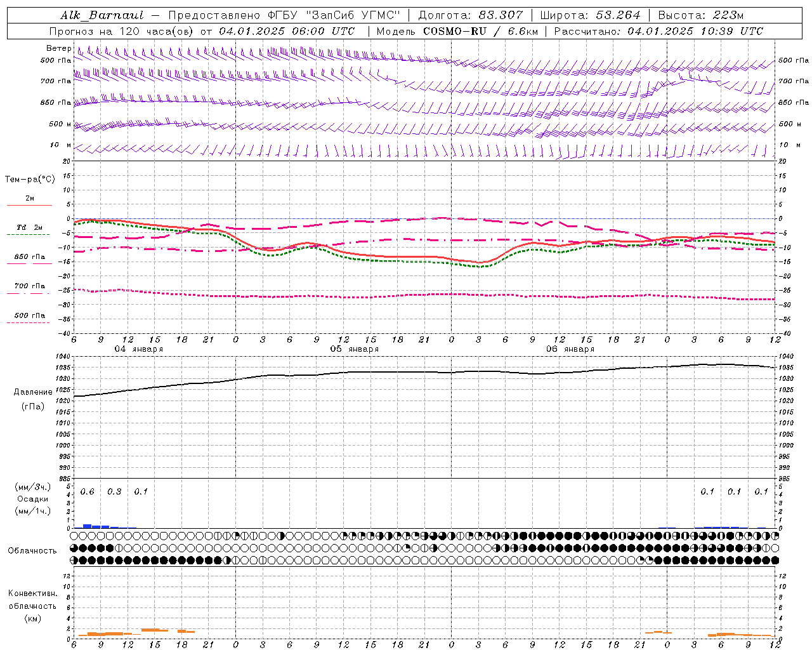Select the Высота: 223м elevation text
This screenshot has height=650, width=812.
click(700, 15)
